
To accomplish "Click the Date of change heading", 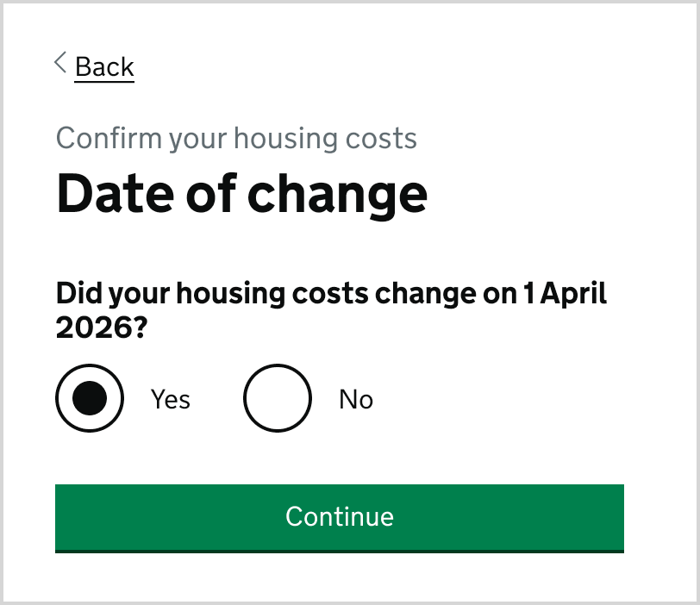I will [241, 193].
